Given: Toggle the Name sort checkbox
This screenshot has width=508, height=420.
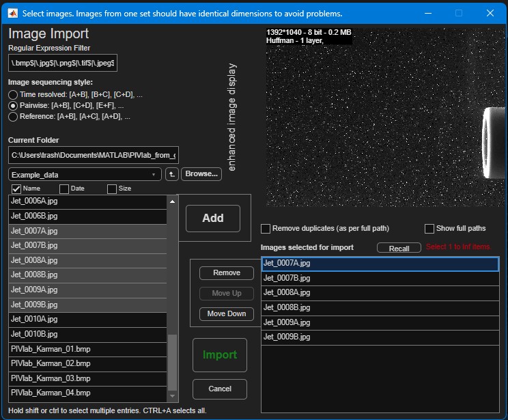Looking at the screenshot, I should 16,189.
